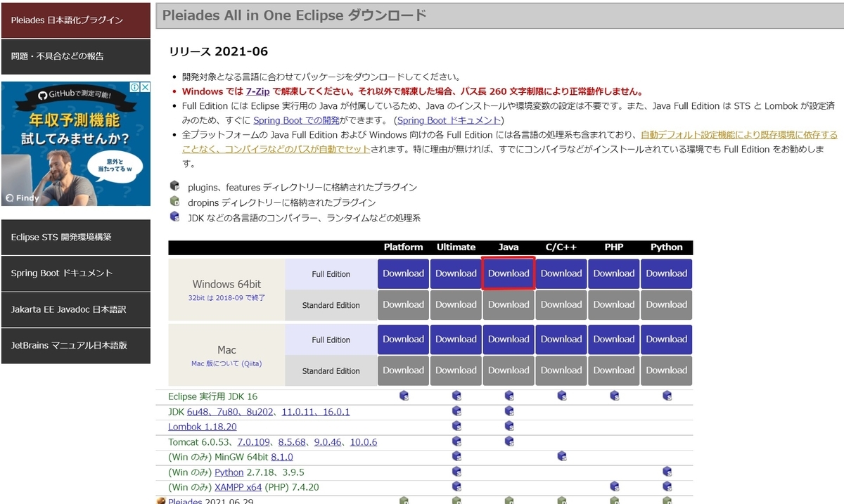Screen dimensions: 844x504
Task: Click the PHP icon in the XAMPP x64 row
Action: coord(614,486)
